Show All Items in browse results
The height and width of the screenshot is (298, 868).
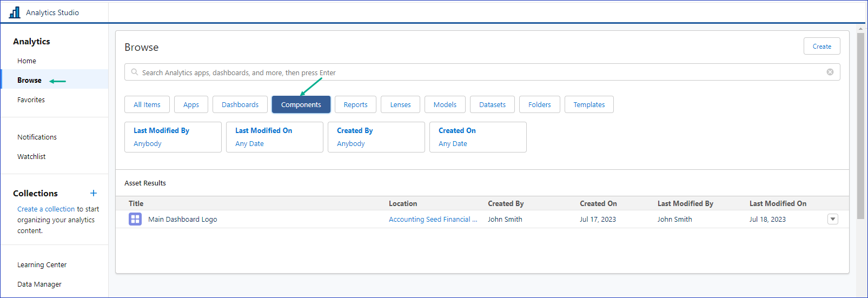(147, 104)
